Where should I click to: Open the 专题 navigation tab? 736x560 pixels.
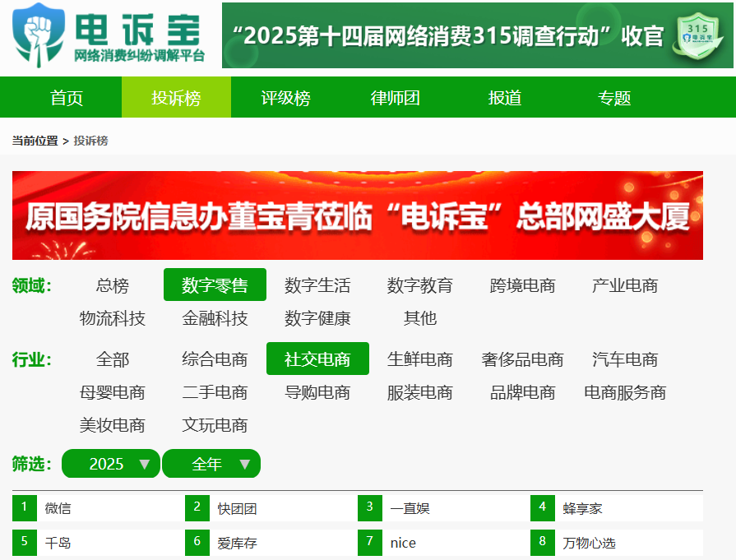[x=614, y=98]
